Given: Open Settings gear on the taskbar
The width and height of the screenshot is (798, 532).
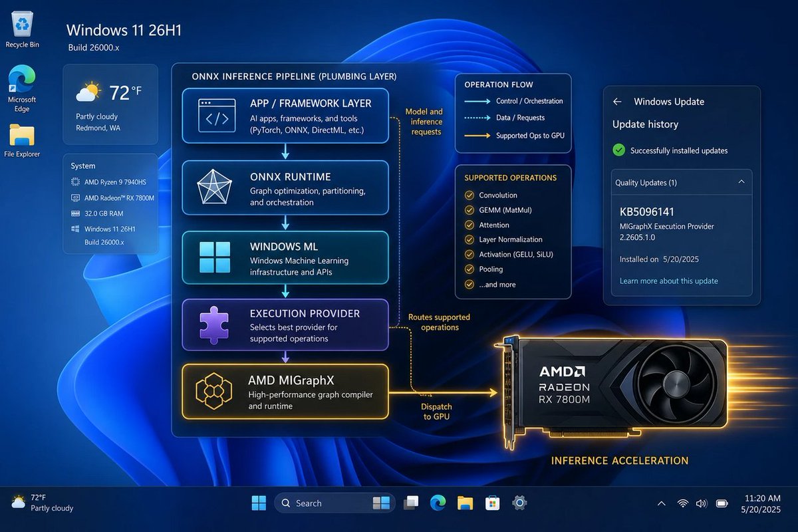Looking at the screenshot, I should tap(519, 503).
